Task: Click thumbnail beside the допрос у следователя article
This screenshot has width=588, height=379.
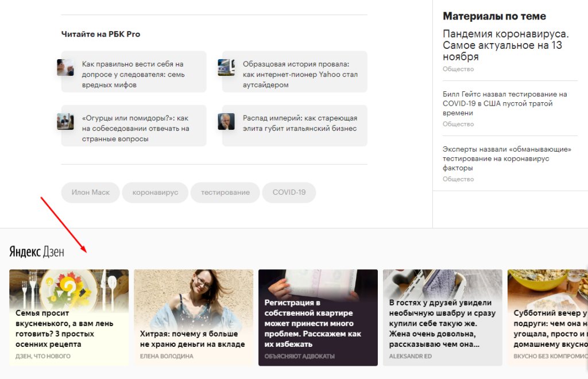Action: click(65, 68)
